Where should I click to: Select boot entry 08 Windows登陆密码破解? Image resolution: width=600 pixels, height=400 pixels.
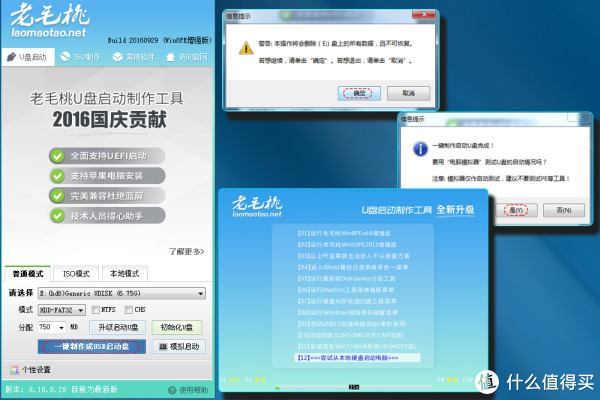tap(347, 312)
